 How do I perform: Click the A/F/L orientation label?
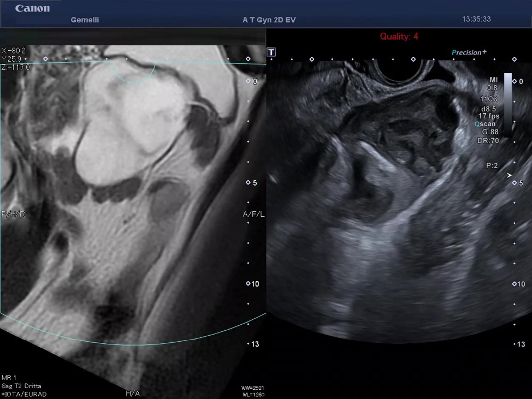click(x=254, y=214)
